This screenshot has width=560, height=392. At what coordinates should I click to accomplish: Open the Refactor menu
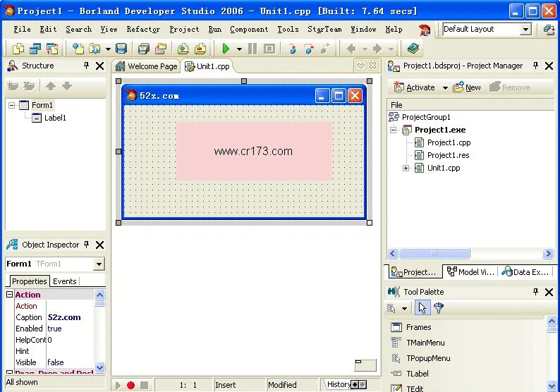click(143, 30)
